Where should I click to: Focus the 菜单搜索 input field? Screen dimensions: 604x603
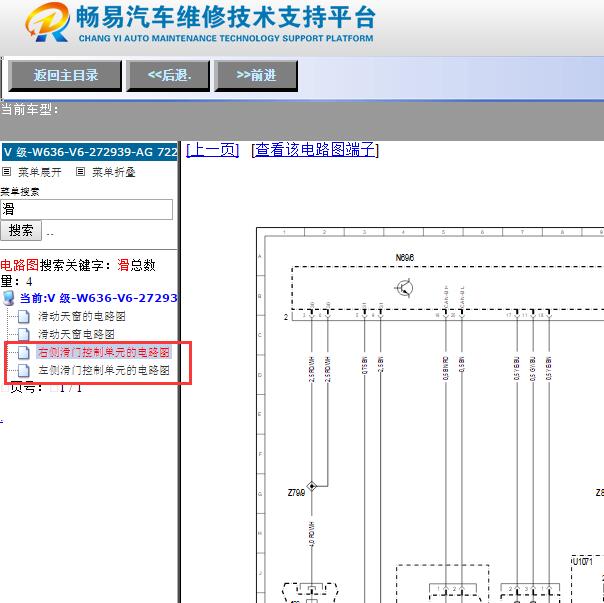point(86,209)
